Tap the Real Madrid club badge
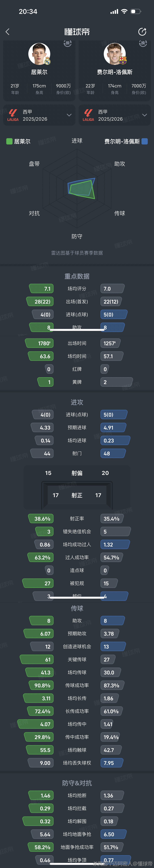 tap(48, 61)
